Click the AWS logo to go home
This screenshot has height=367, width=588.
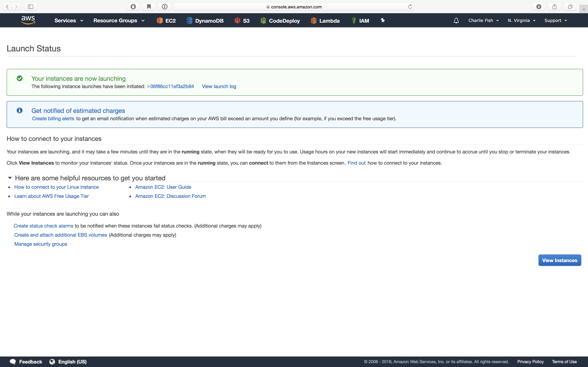[x=28, y=20]
